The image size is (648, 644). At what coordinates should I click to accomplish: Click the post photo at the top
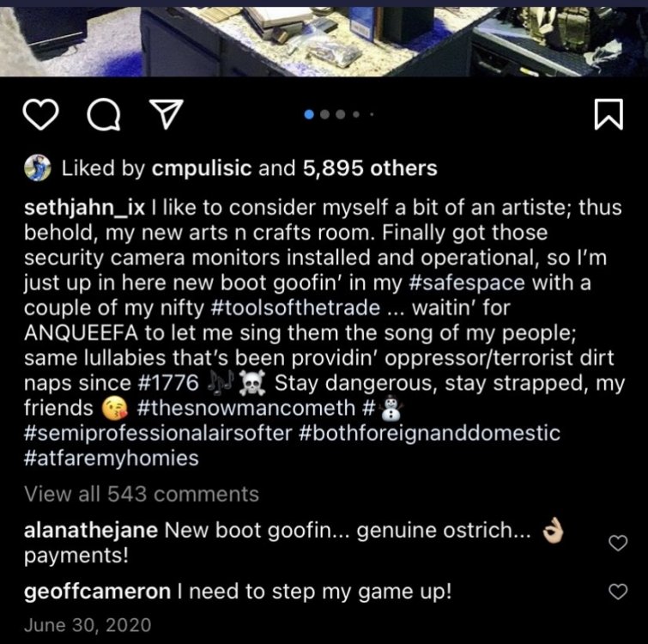click(324, 34)
